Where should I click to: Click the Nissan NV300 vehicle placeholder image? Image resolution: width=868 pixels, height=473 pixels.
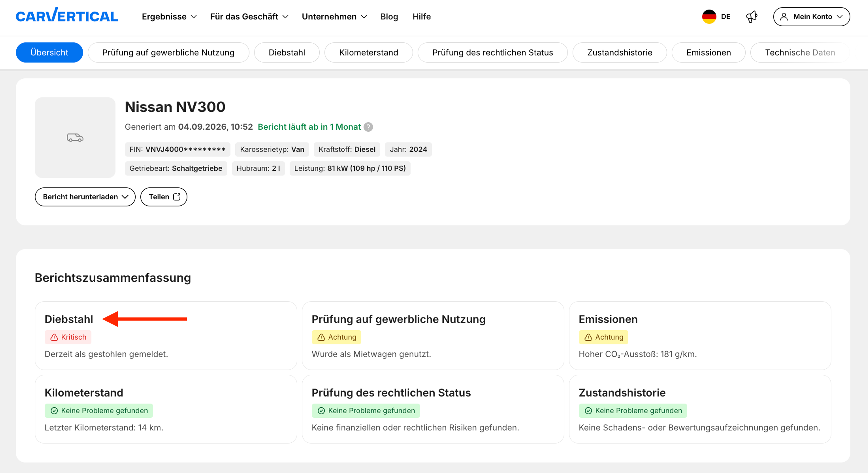75,137
